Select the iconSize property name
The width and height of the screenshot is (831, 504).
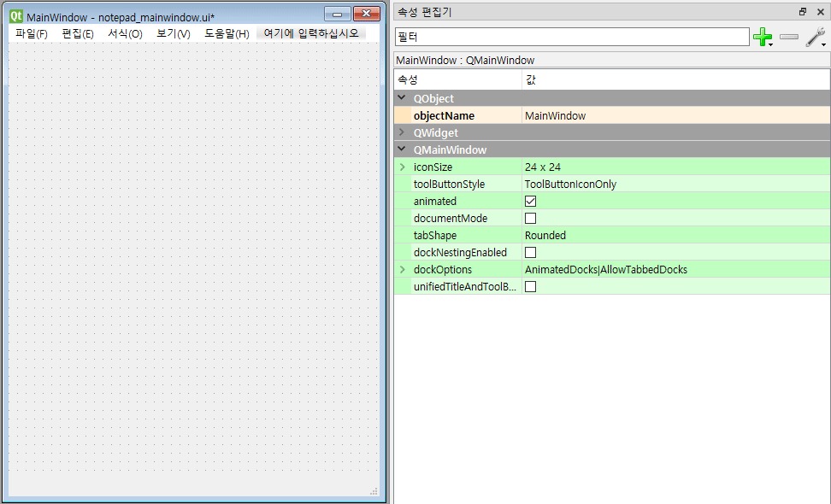pyautogui.click(x=433, y=167)
